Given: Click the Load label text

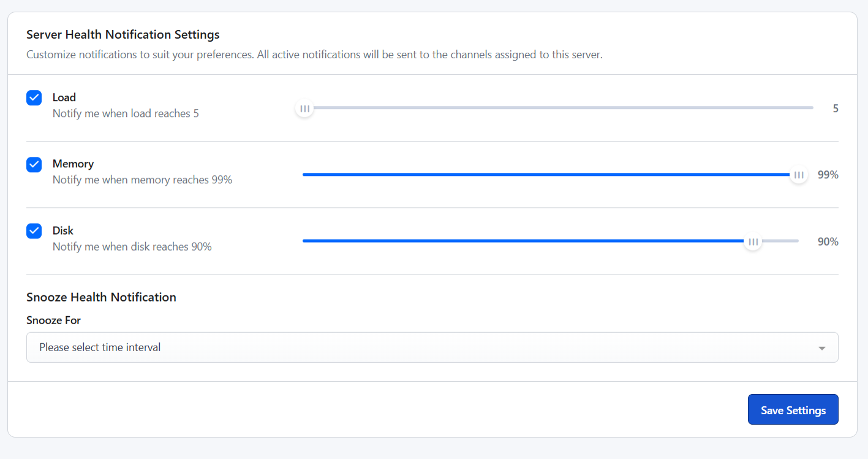Looking at the screenshot, I should tap(64, 97).
